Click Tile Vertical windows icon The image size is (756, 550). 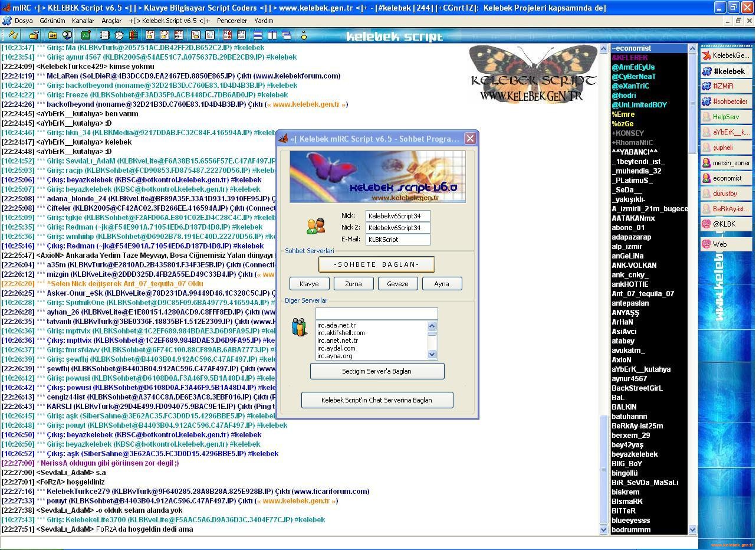coord(272,35)
